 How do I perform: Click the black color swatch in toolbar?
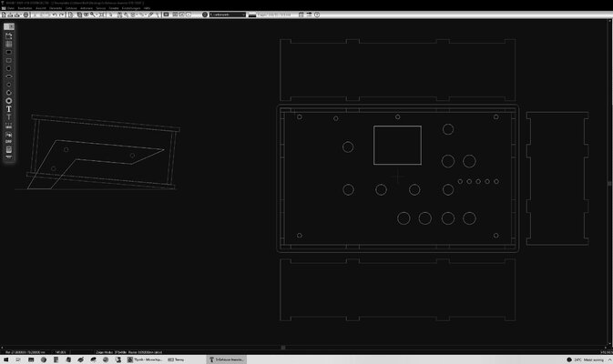(x=252, y=15)
